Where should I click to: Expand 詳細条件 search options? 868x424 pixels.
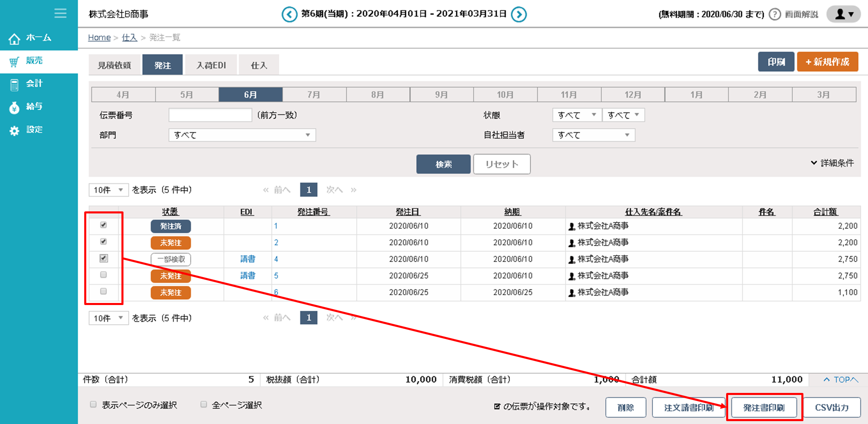(x=832, y=163)
